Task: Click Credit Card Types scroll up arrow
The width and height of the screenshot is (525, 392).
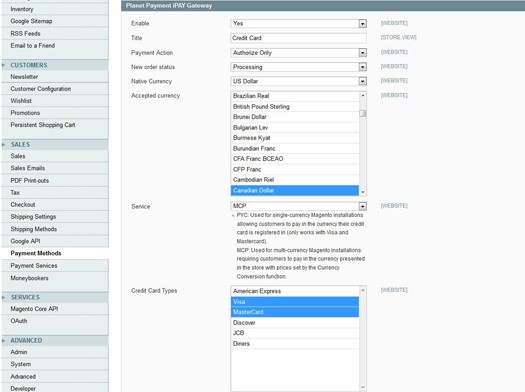Action: click(363, 290)
